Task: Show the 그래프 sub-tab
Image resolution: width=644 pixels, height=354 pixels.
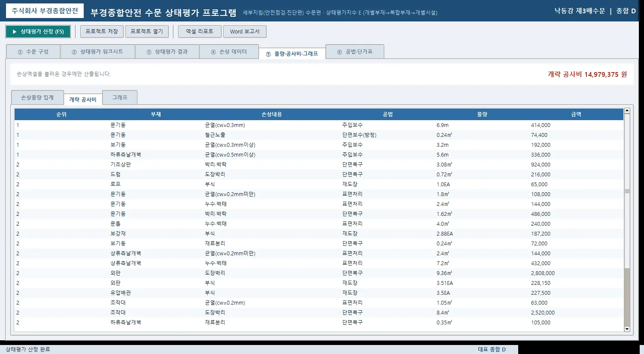Action: tap(120, 97)
